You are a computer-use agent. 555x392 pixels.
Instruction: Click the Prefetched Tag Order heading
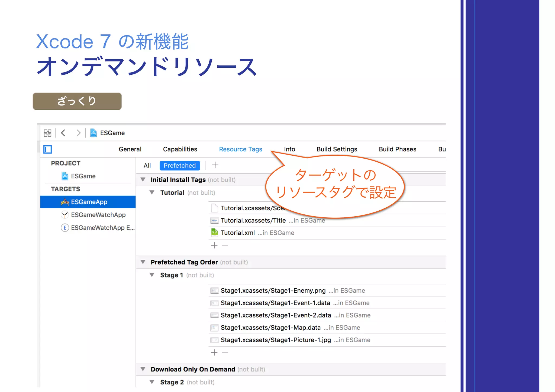pyautogui.click(x=184, y=262)
